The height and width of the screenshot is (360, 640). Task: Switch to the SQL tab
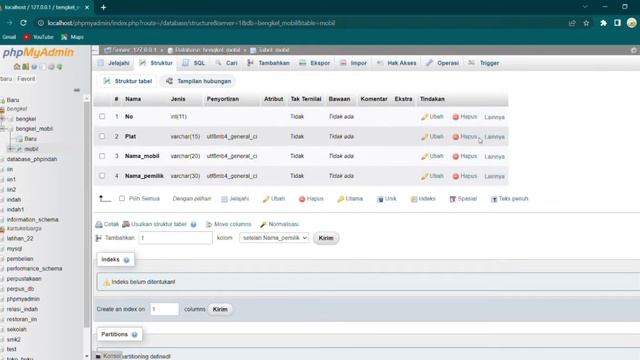click(x=194, y=63)
